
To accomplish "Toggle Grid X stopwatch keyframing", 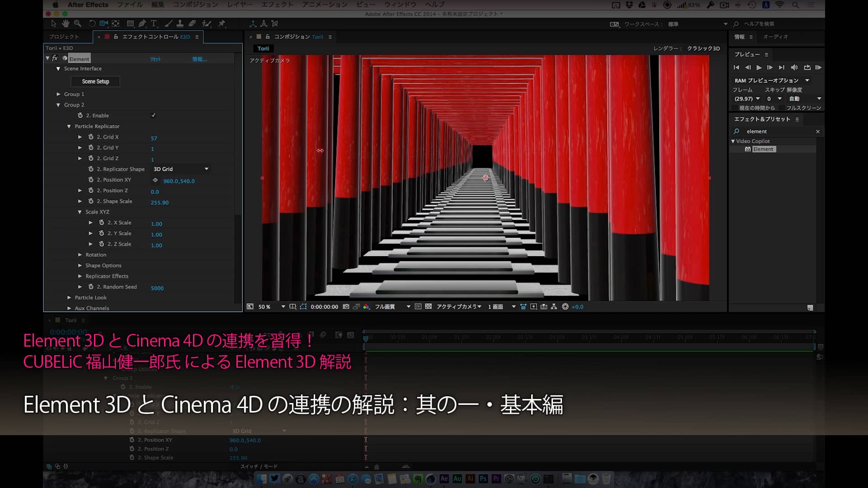I will pyautogui.click(x=91, y=137).
